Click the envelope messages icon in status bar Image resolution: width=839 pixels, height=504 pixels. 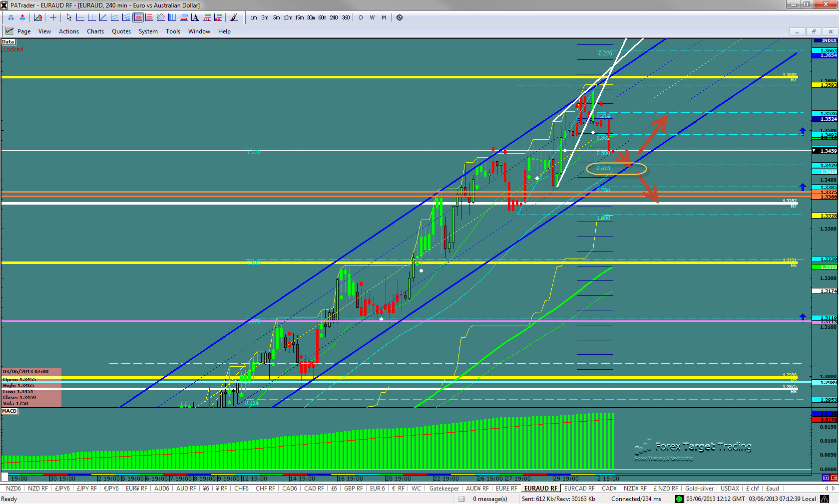(x=461, y=499)
